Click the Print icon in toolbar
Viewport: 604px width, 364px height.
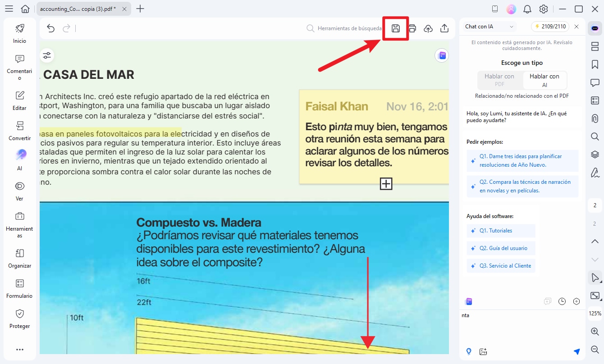412,28
